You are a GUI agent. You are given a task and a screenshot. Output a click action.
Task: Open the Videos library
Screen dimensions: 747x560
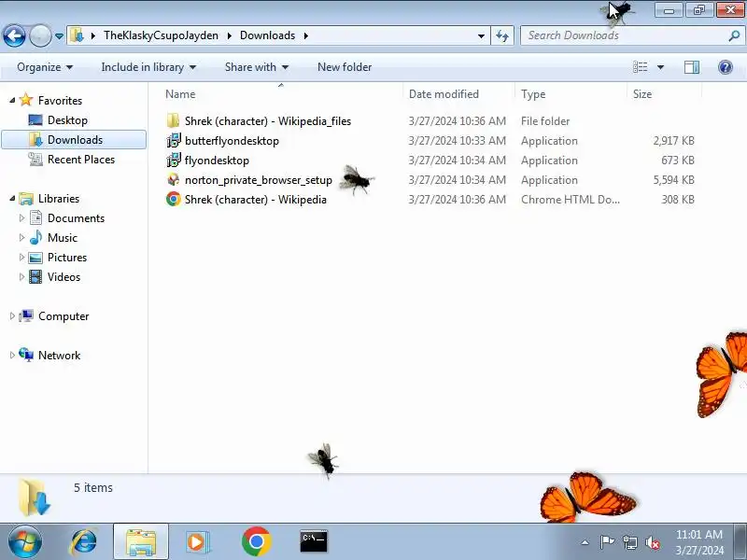(x=63, y=276)
